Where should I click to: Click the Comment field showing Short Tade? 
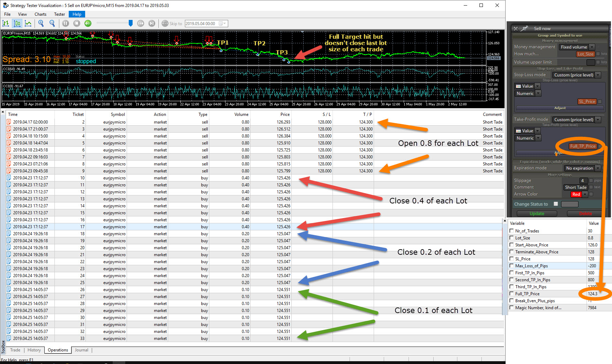576,187
